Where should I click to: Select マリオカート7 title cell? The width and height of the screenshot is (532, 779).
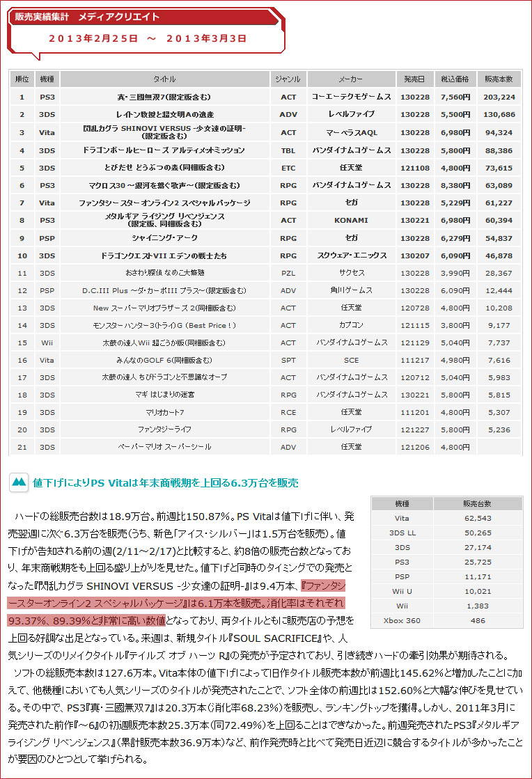(x=164, y=412)
